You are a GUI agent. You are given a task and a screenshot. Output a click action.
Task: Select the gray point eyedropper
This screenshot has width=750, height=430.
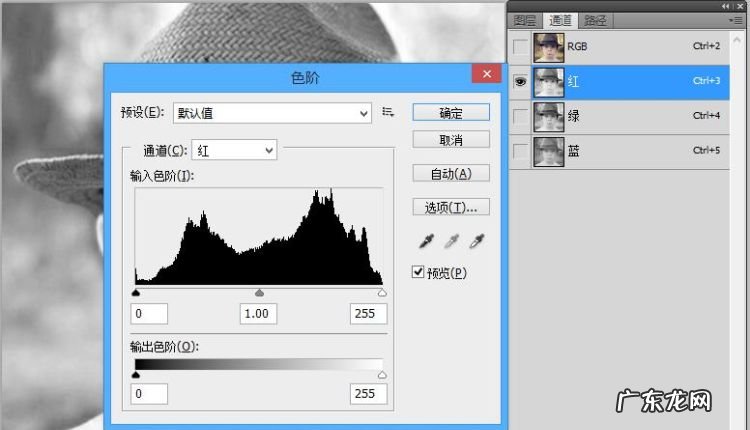click(x=451, y=241)
